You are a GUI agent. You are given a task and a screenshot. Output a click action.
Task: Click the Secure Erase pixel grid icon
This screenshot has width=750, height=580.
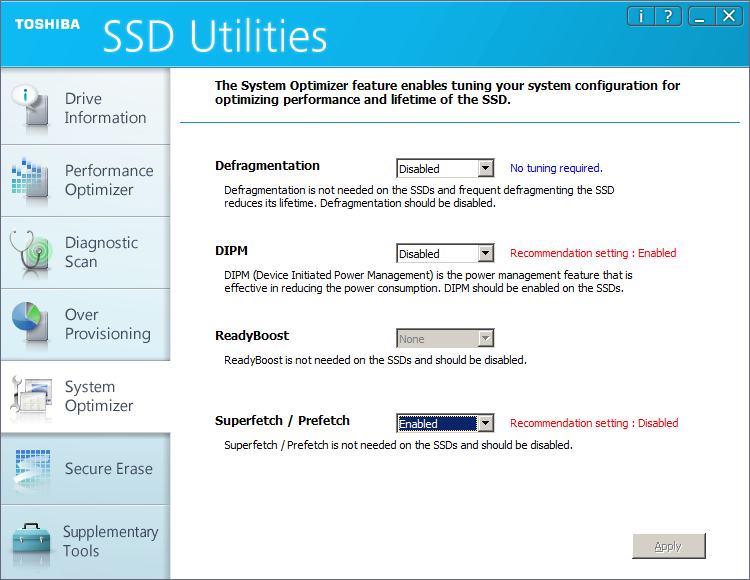coord(32,470)
